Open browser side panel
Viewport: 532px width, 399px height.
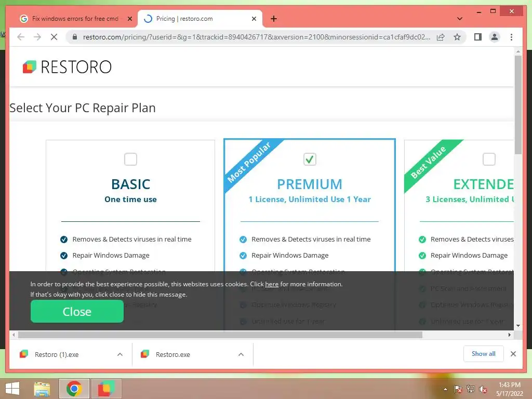(x=478, y=37)
